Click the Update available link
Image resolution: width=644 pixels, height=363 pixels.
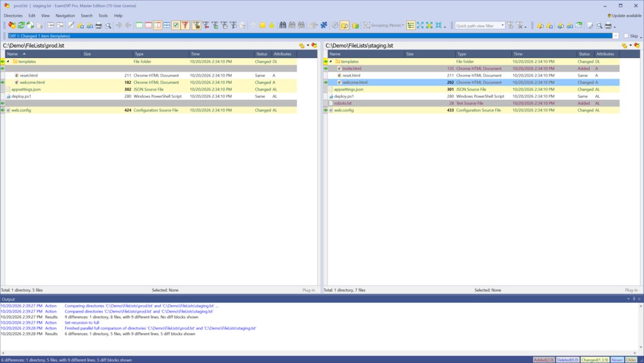pyautogui.click(x=624, y=15)
